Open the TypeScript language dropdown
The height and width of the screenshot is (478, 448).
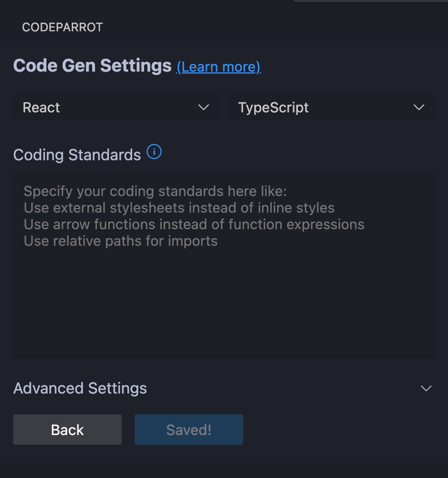coord(332,108)
